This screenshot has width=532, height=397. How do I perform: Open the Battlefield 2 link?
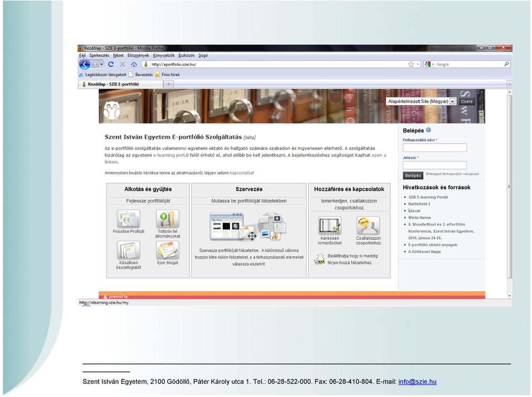click(x=419, y=204)
